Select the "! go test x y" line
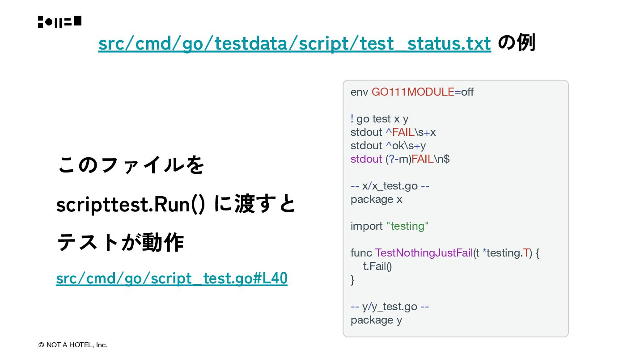This screenshot has width=644, height=362. [x=379, y=119]
